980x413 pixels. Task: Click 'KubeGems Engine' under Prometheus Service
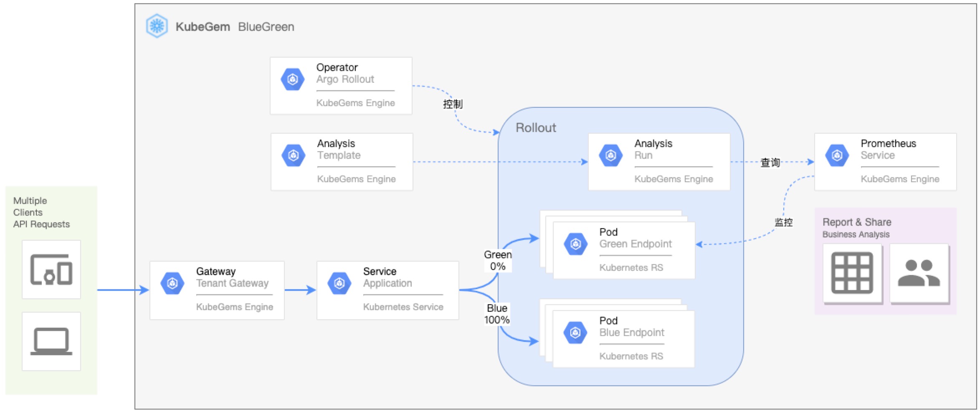[900, 179]
